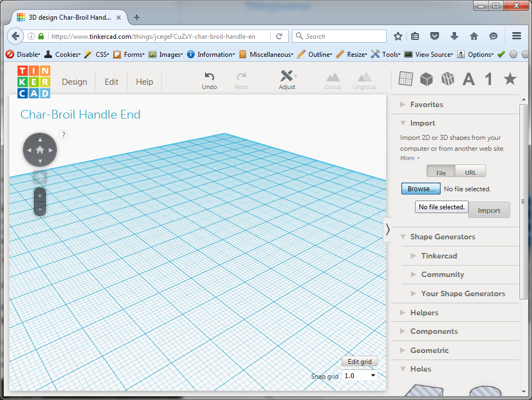Open a new browser tab with plus

[x=136, y=17]
